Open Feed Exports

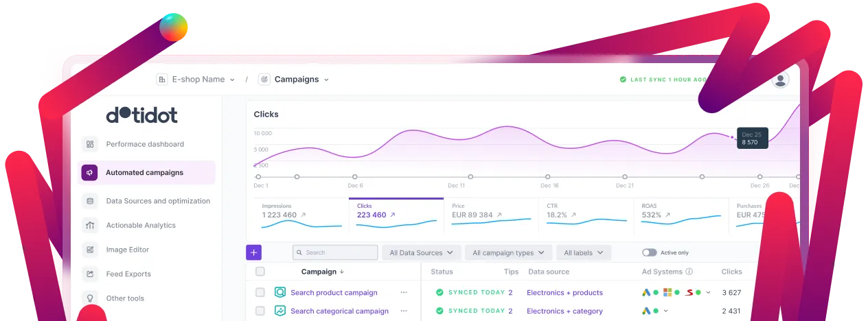[x=128, y=274]
